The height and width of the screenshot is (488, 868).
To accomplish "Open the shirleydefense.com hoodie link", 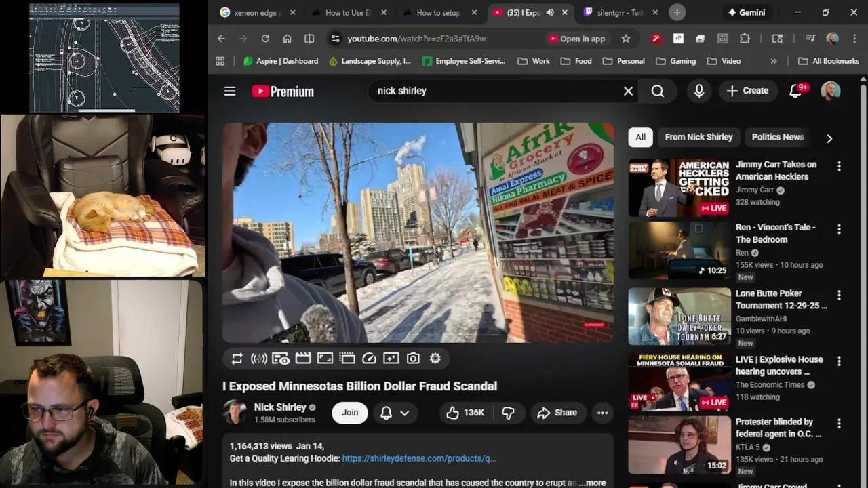I will [419, 458].
